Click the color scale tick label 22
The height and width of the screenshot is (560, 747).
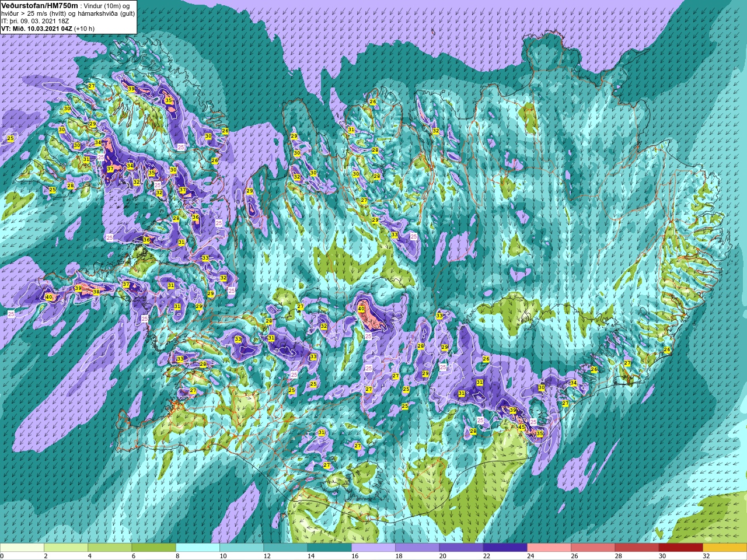[487, 556]
